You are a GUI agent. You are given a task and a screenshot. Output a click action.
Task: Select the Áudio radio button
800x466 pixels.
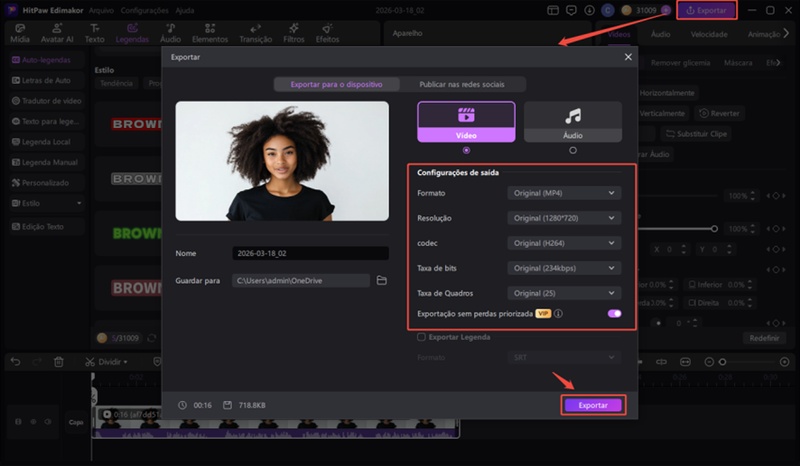[573, 150]
